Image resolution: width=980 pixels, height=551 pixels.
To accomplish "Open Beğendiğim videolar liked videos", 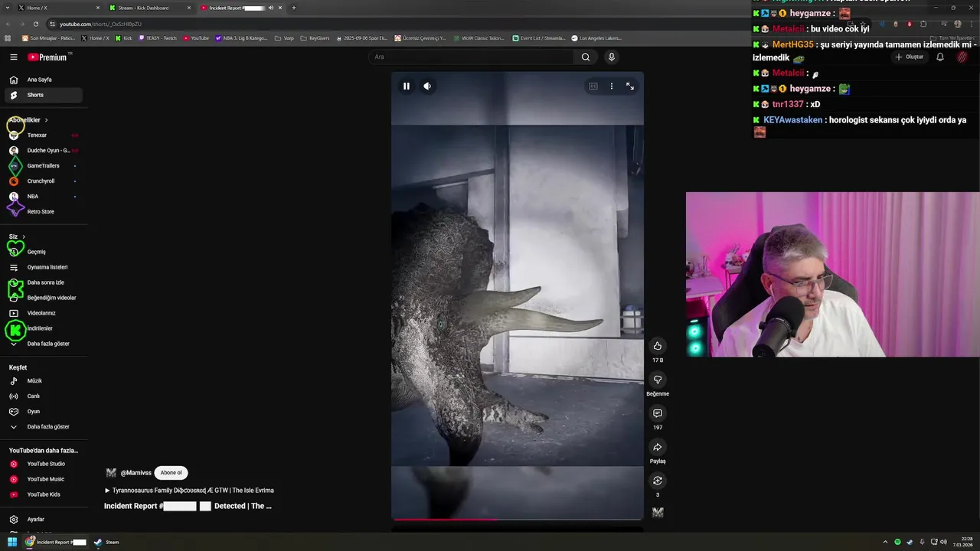I will (x=44, y=298).
